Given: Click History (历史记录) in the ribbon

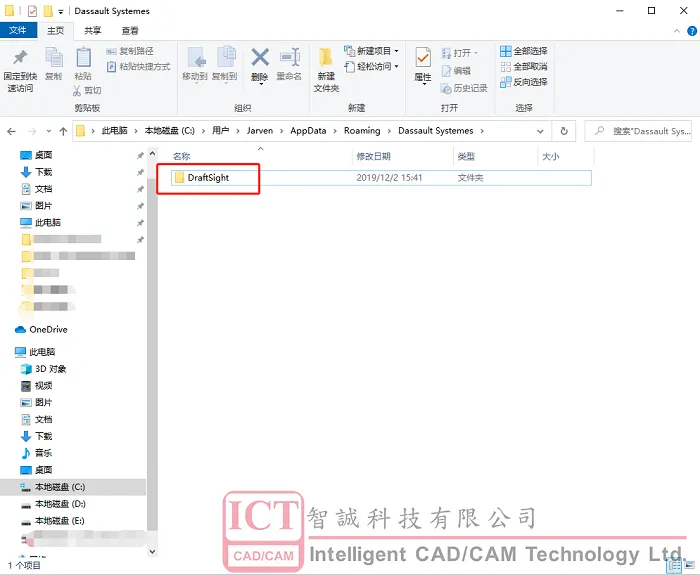Looking at the screenshot, I should click(464, 88).
